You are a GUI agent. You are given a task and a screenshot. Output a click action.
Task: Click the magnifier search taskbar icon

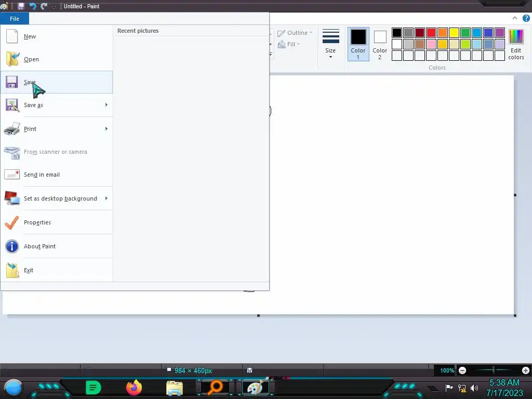[x=215, y=388]
